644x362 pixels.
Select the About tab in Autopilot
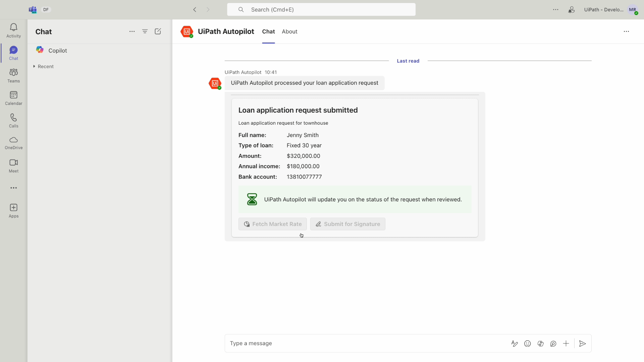[290, 32]
